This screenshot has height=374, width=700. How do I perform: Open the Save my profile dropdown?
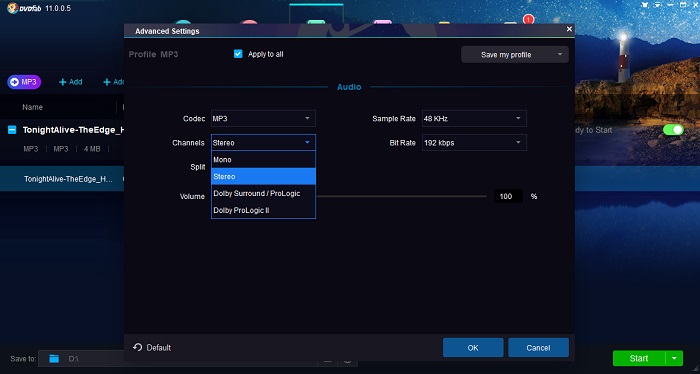coord(515,54)
